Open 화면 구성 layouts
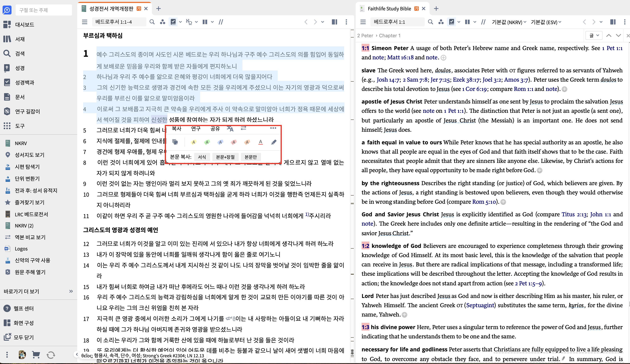Image resolution: width=630 pixels, height=364 pixels. click(19, 323)
